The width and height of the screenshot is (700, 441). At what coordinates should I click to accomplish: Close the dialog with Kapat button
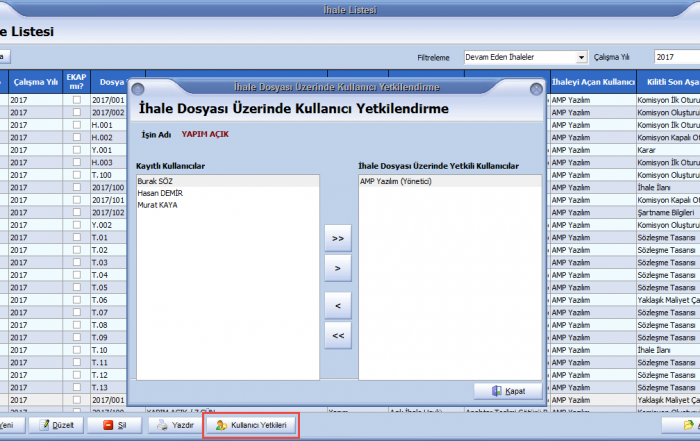(x=508, y=391)
